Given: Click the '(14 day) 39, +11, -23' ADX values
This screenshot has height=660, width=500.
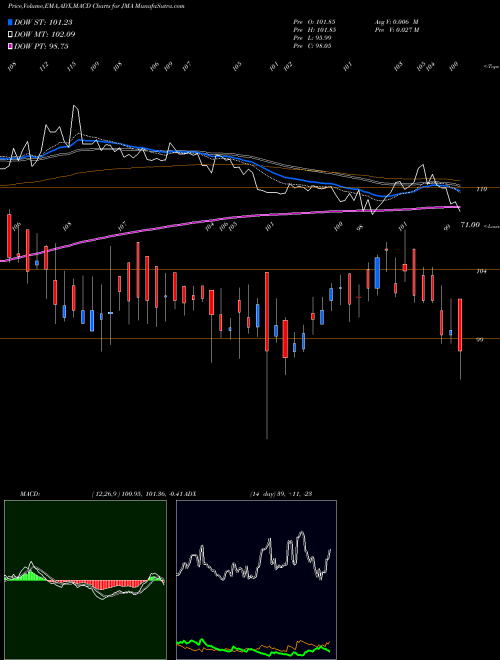Looking at the screenshot, I should tap(281, 494).
